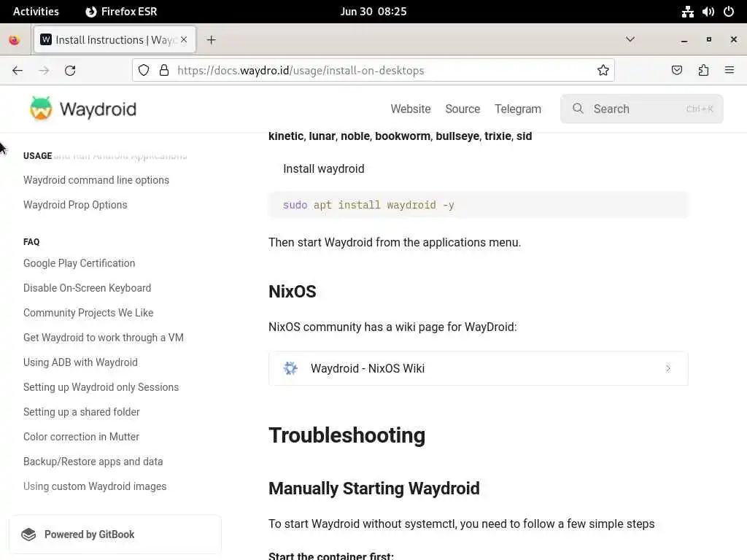Reload the current page
Viewport: 747px width, 560px height.
(x=70, y=71)
